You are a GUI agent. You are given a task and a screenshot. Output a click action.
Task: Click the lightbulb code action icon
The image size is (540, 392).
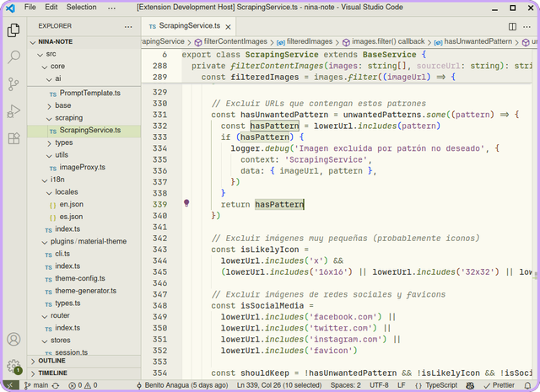coord(186,203)
